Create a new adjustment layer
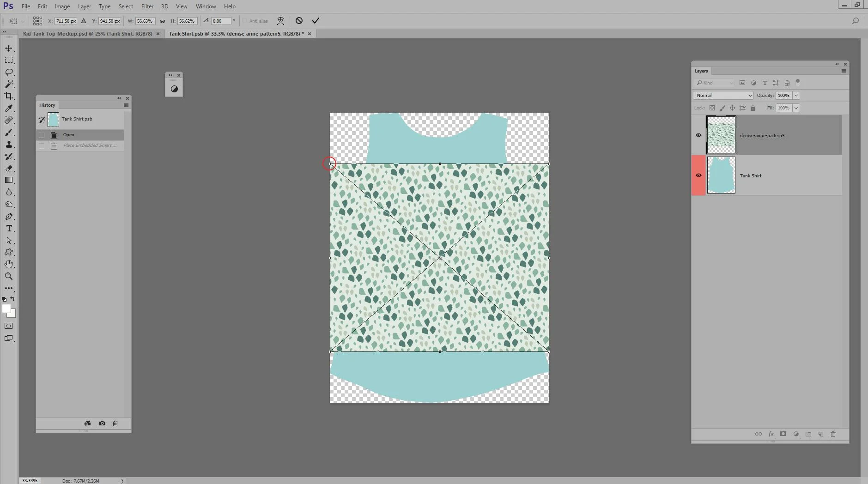Screen dimensions: 868x484 coord(795,434)
